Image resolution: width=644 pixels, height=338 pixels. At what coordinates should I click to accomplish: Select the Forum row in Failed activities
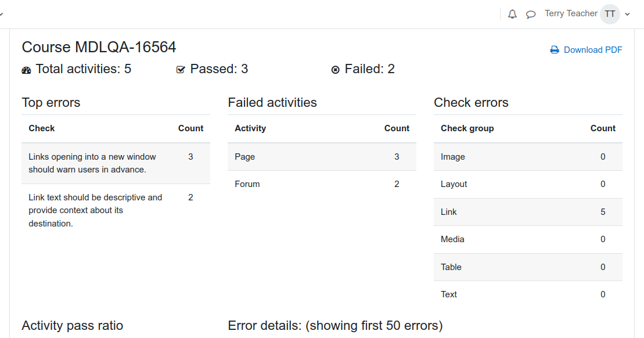click(322, 185)
